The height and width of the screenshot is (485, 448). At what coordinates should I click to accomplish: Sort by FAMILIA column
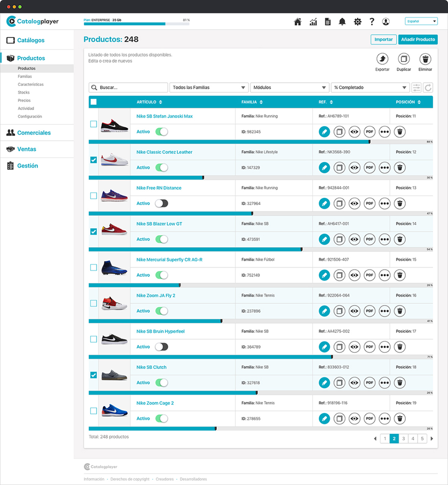point(252,102)
